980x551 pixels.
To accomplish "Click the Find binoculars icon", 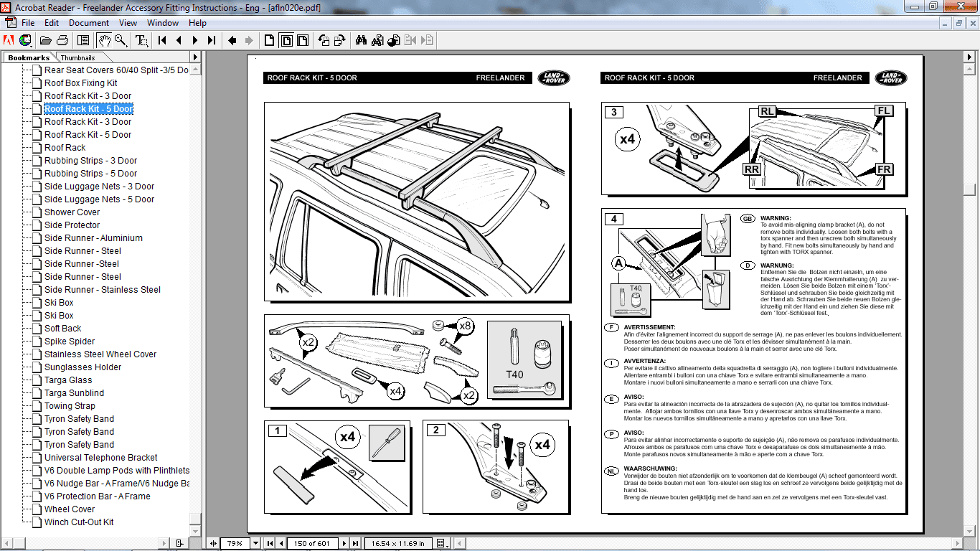I will click(x=361, y=40).
